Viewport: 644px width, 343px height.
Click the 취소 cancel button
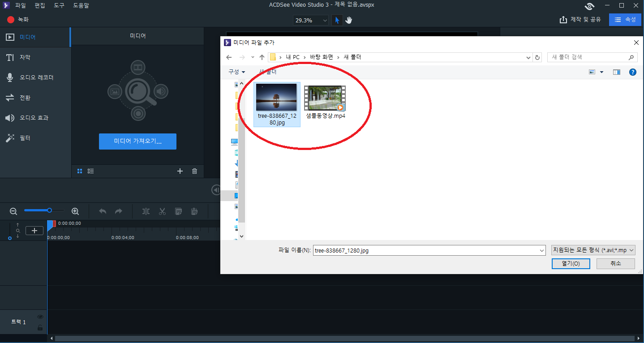pos(616,264)
